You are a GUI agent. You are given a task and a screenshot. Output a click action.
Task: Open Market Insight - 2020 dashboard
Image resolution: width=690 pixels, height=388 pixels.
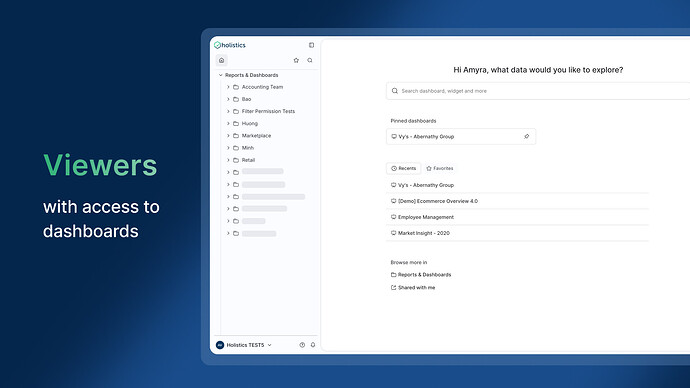(x=517, y=233)
